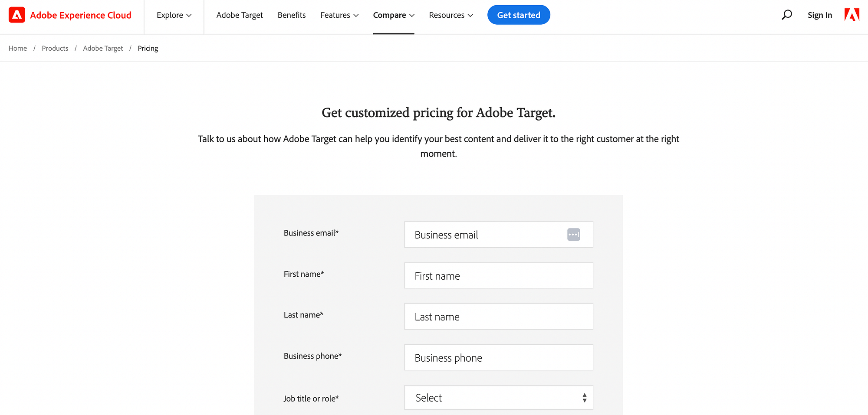Click the 'Job title or role*' label

(x=311, y=399)
